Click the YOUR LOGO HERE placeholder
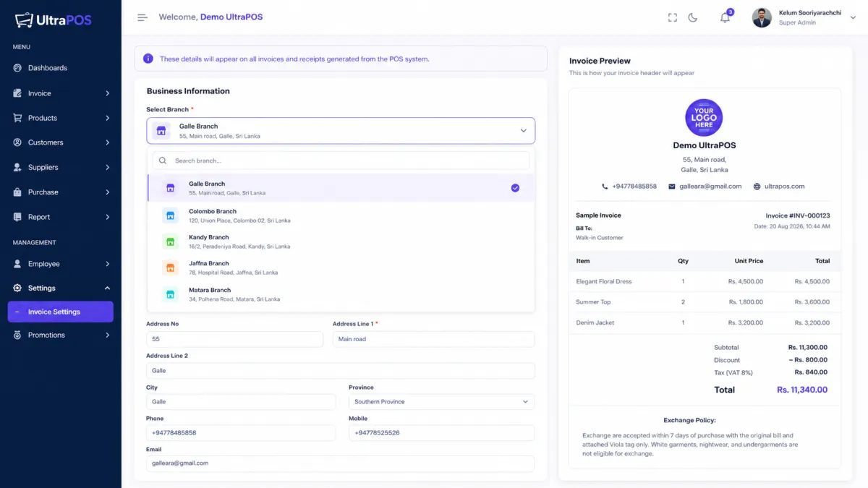 coord(704,118)
